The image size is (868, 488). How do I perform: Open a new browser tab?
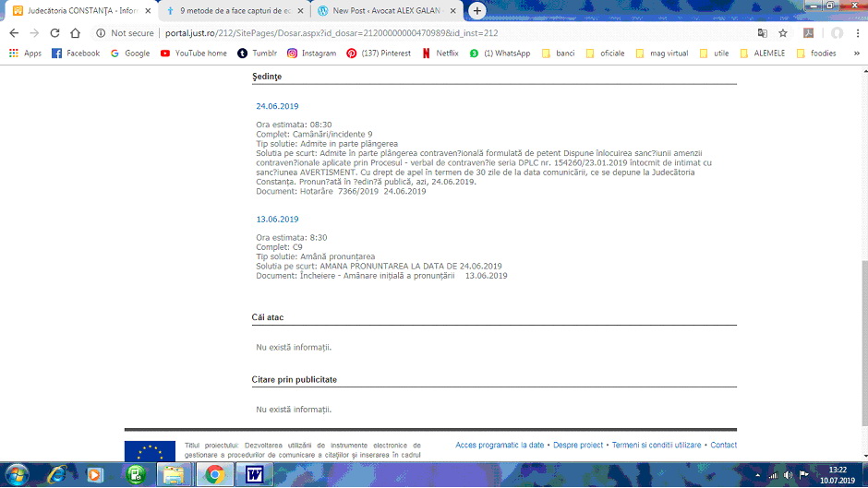click(476, 11)
